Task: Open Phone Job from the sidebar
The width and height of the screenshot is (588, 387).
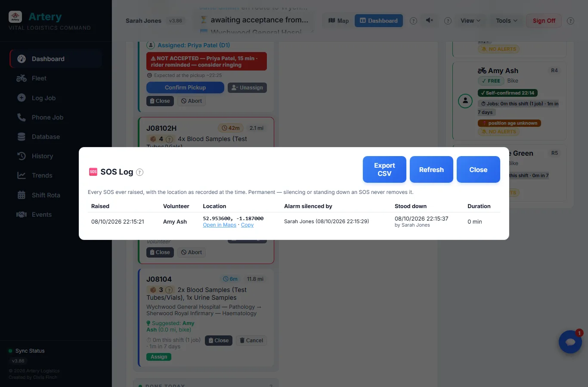Action: pyautogui.click(x=56, y=117)
